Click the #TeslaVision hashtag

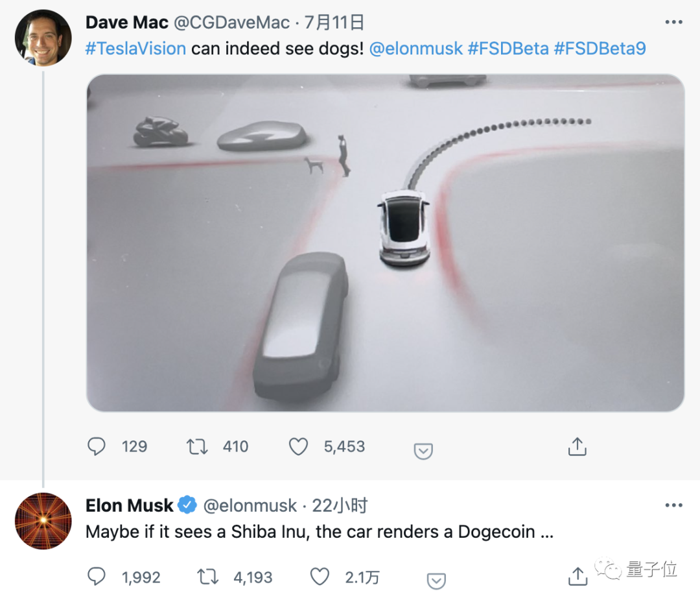[x=135, y=48]
